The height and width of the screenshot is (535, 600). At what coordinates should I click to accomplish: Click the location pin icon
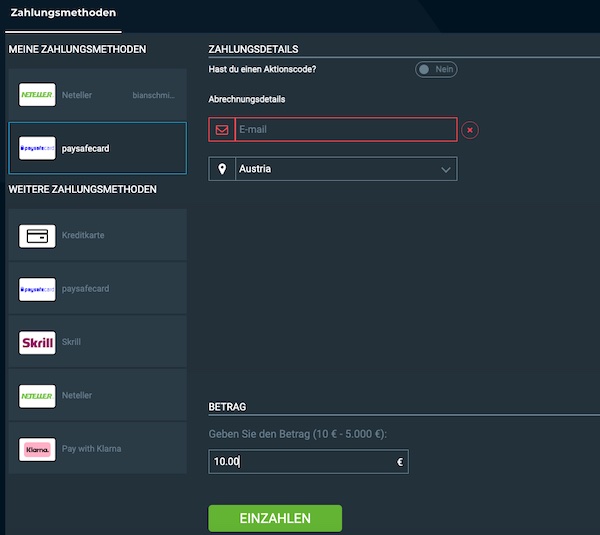(x=222, y=169)
